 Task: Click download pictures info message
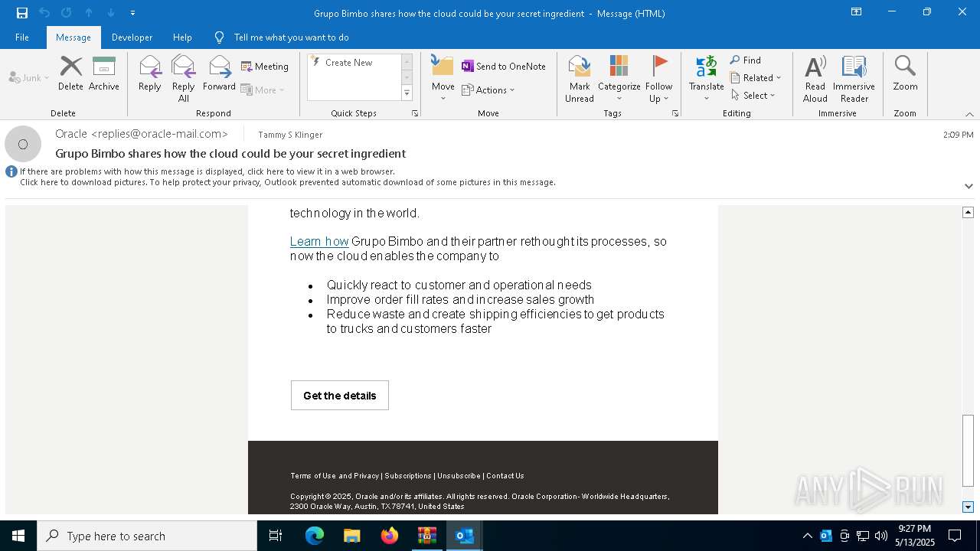pos(288,182)
